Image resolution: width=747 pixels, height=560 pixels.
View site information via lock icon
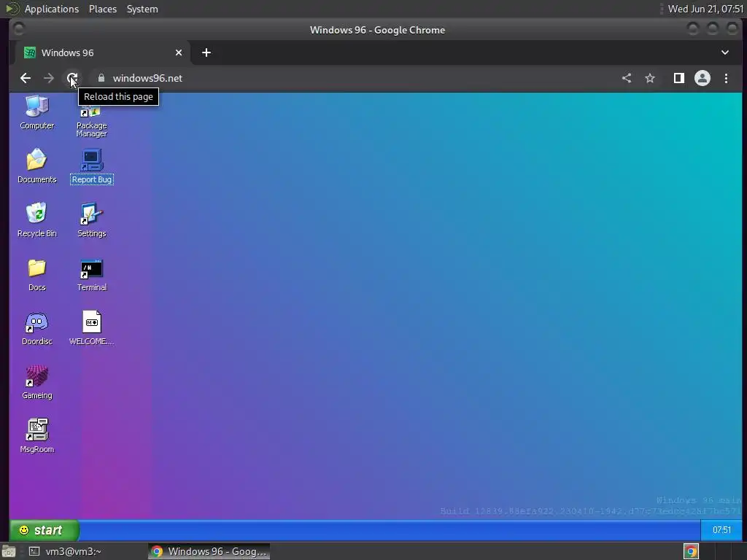click(101, 78)
